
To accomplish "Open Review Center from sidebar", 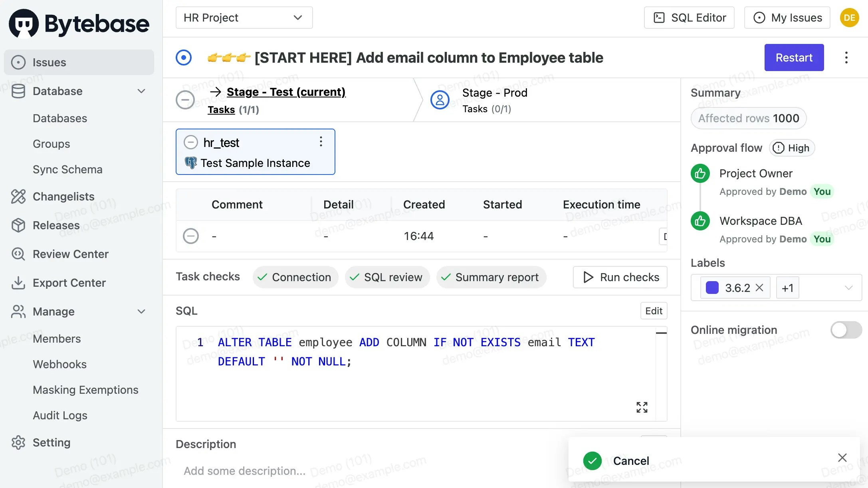I will tap(70, 254).
